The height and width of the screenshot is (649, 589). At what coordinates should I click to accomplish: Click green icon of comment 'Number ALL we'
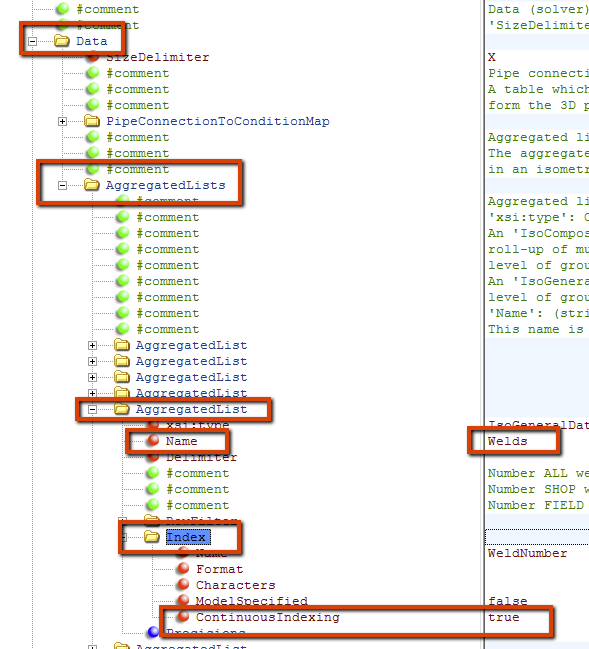tap(153, 473)
